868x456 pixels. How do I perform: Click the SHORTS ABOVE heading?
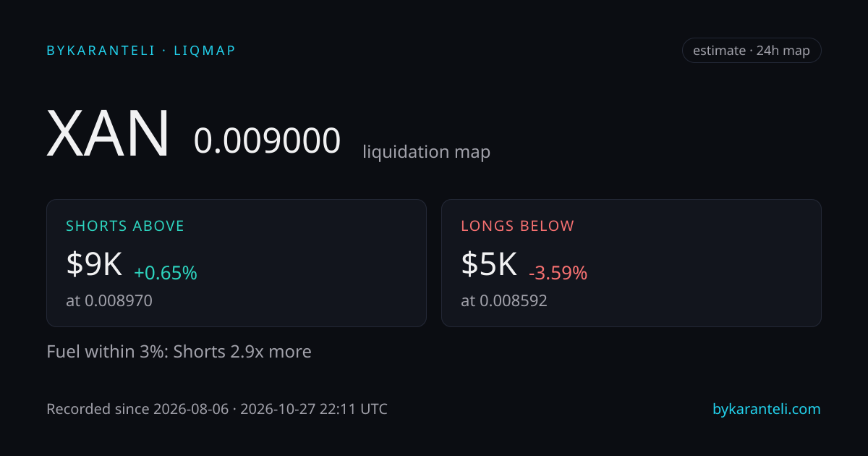[125, 226]
